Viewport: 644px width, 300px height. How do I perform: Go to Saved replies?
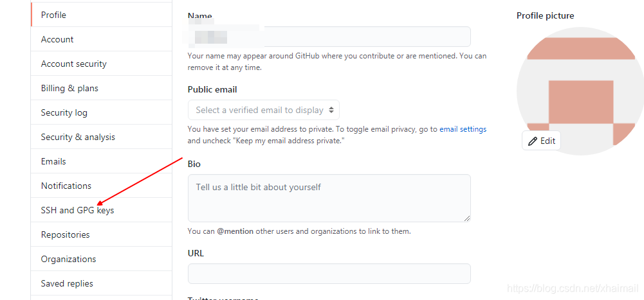pos(67,283)
